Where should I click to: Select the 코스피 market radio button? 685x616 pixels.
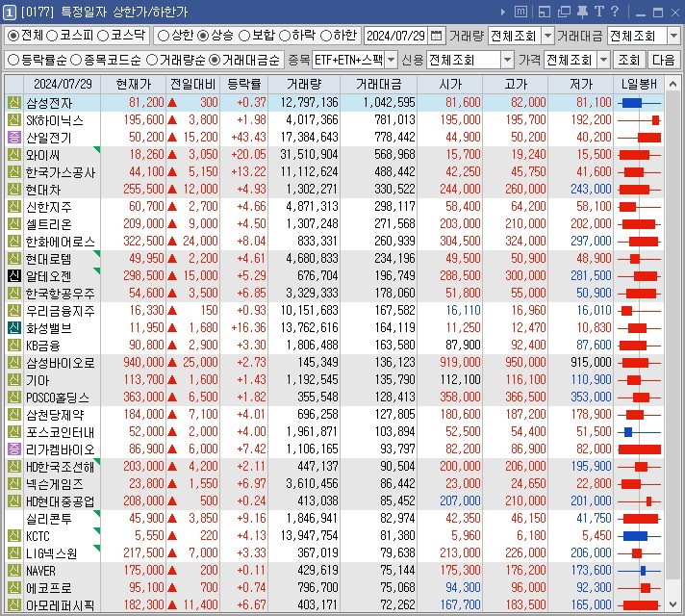click(52, 36)
